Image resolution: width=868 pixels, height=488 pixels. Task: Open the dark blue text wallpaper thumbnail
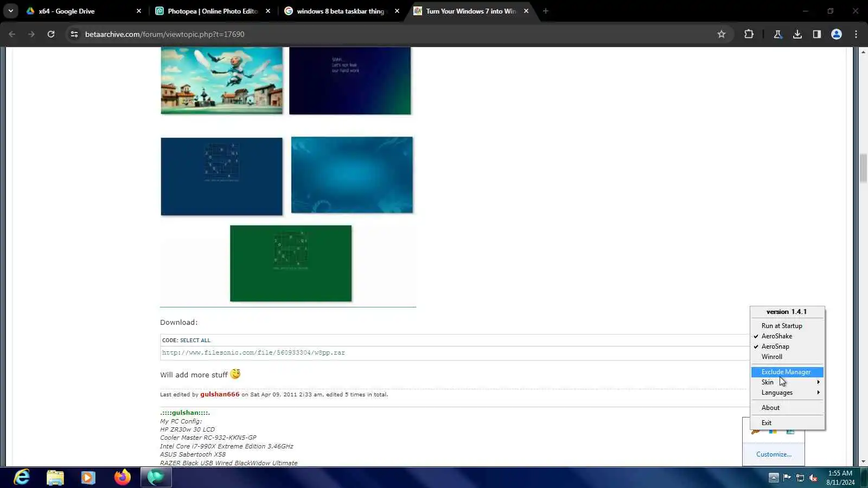click(x=350, y=80)
